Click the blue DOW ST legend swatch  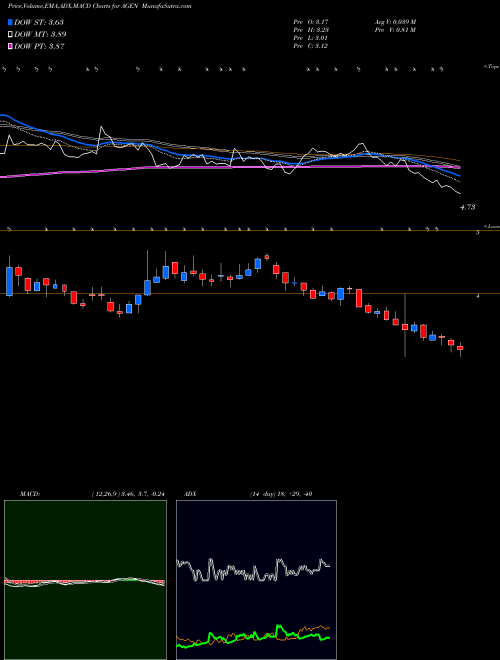[11, 22]
